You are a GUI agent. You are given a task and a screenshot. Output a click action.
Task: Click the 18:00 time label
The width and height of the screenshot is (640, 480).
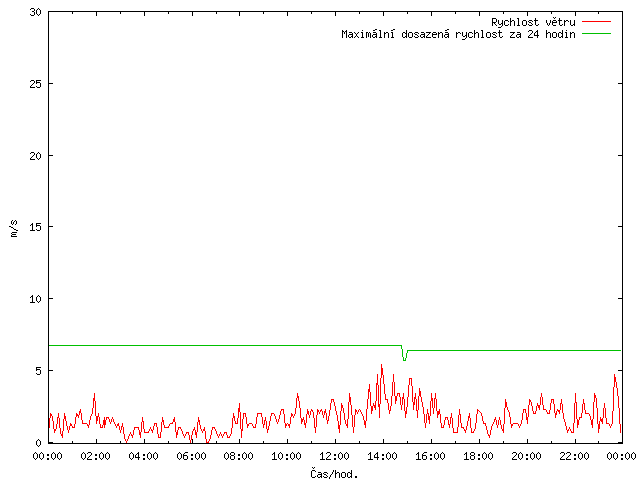(478, 456)
